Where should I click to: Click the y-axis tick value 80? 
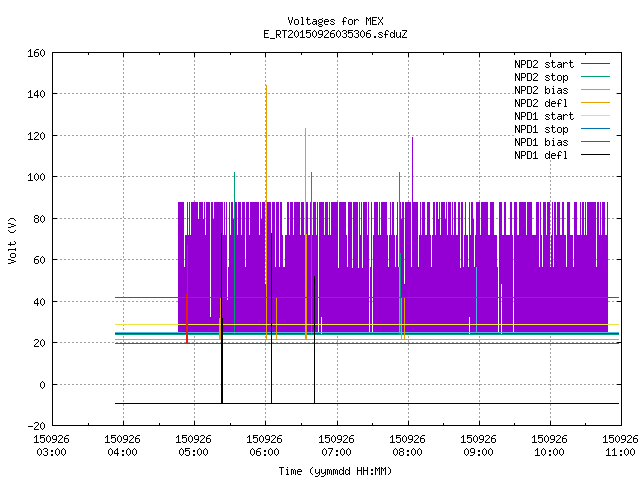39,219
